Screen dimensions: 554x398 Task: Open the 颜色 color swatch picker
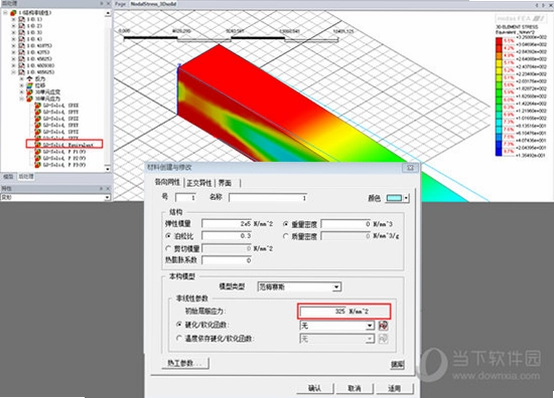tap(397, 198)
